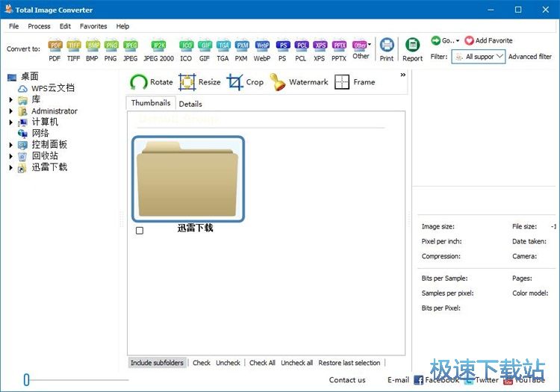The height and width of the screenshot is (392, 560).
Task: Open the Process menu
Action: click(39, 26)
